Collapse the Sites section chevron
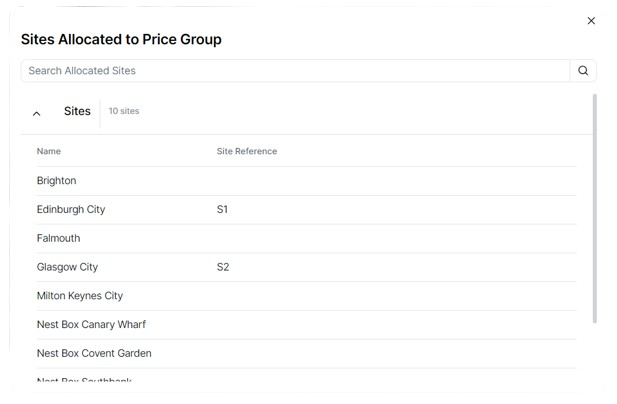This screenshot has width=617, height=404. pos(37,113)
